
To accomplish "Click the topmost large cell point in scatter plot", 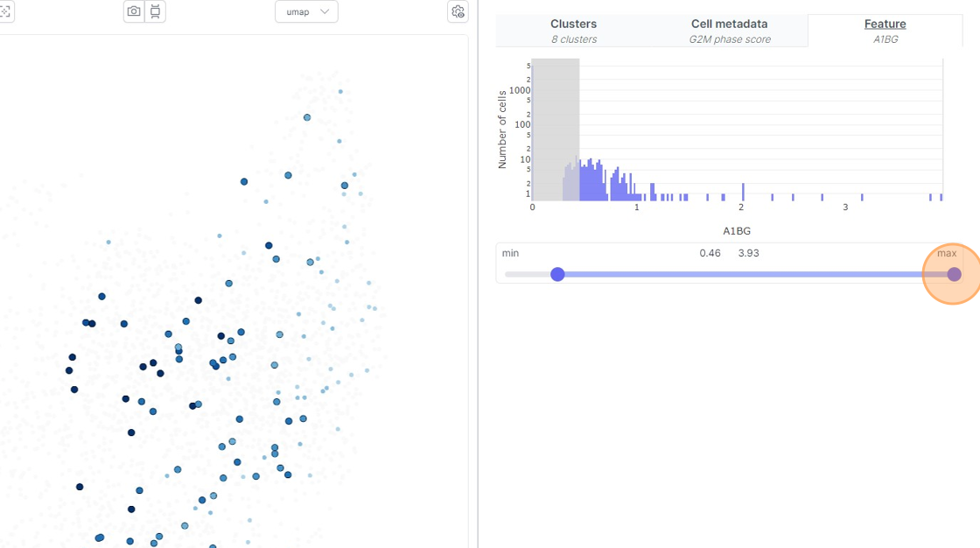I will pyautogui.click(x=307, y=117).
